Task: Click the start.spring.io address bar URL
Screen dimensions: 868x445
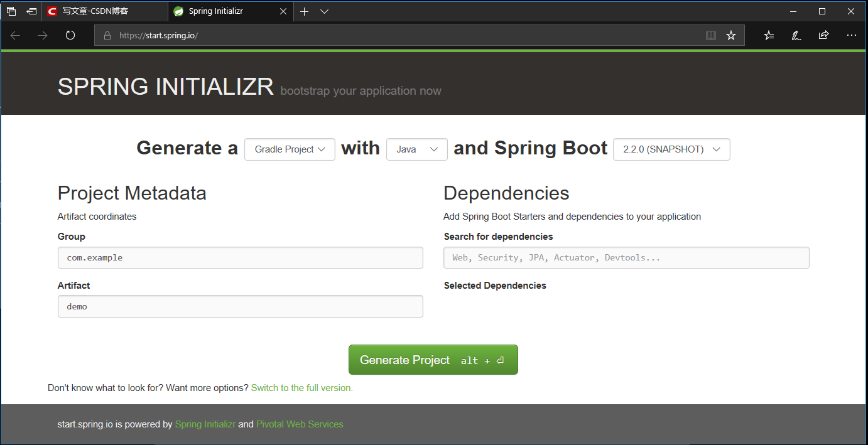Action: (158, 36)
